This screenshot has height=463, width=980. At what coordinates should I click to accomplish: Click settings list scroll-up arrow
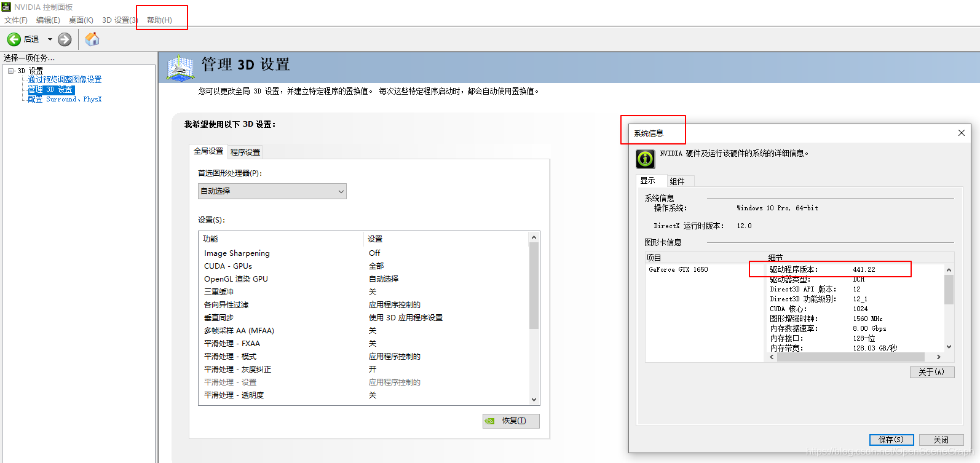click(x=534, y=237)
